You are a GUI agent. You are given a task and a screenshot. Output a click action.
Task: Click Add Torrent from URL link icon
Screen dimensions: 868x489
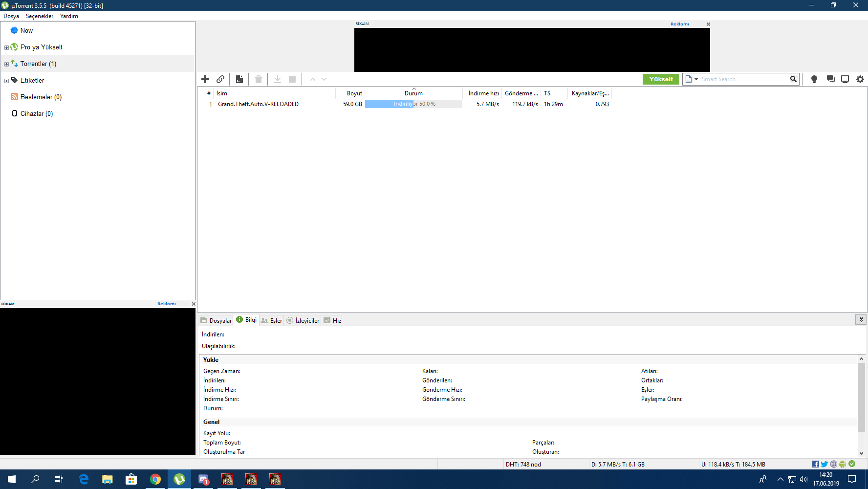pyautogui.click(x=220, y=79)
